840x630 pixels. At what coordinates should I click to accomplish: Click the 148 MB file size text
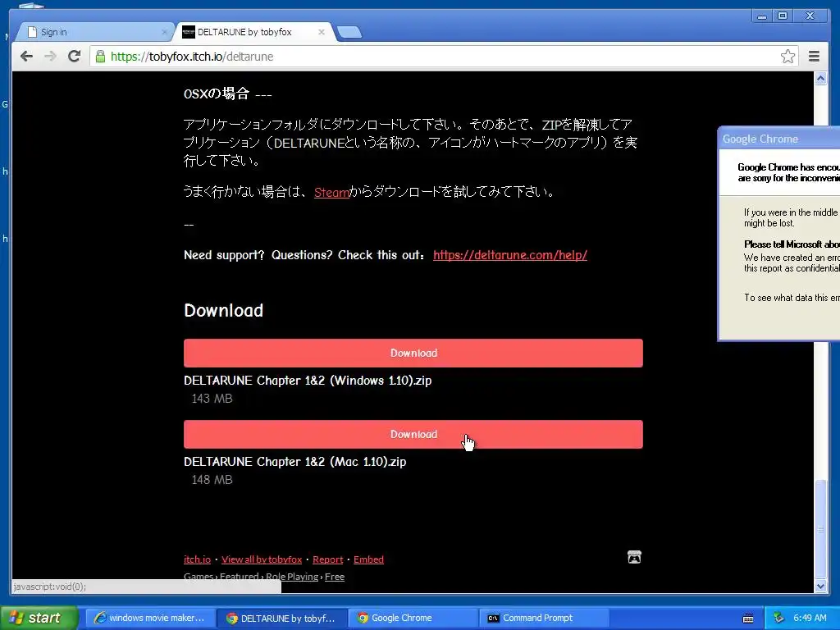(212, 480)
